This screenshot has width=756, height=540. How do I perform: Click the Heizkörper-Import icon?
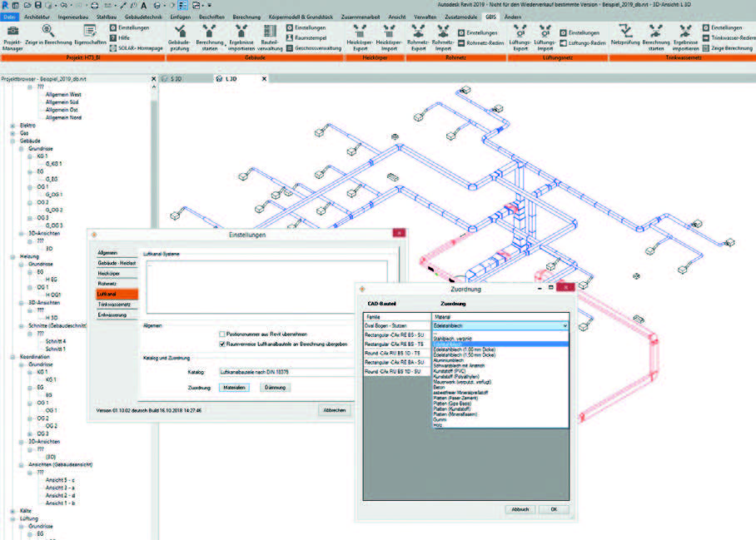[389, 37]
